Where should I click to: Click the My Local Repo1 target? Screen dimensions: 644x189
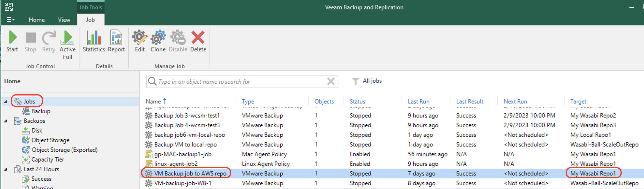(x=591, y=135)
